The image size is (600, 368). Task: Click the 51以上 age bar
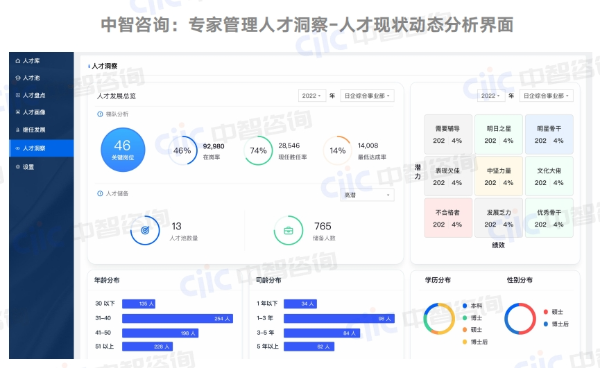(147, 347)
